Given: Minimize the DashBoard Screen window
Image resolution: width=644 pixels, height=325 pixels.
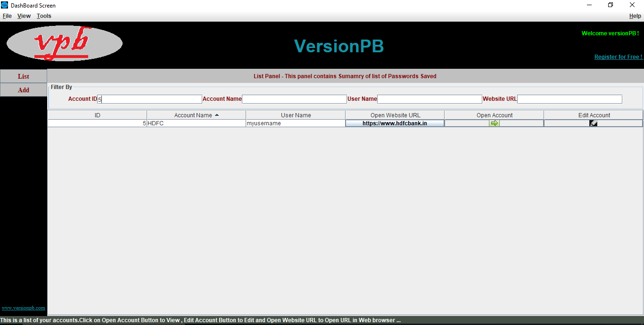Looking at the screenshot, I should (589, 5).
